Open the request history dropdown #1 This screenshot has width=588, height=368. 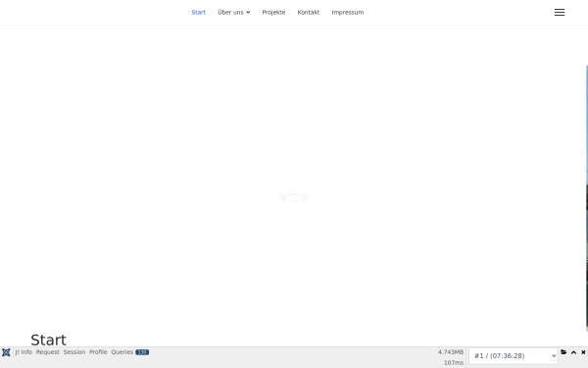pyautogui.click(x=513, y=355)
